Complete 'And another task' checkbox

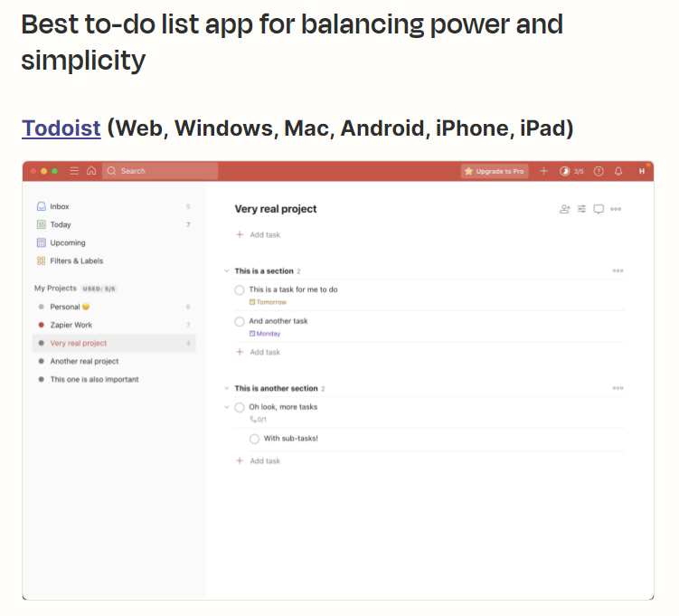click(240, 321)
